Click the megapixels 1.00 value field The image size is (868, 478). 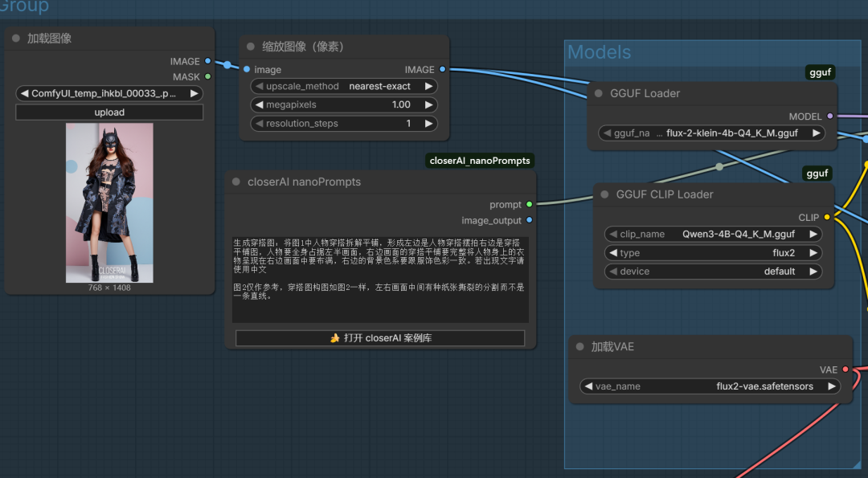tap(344, 104)
